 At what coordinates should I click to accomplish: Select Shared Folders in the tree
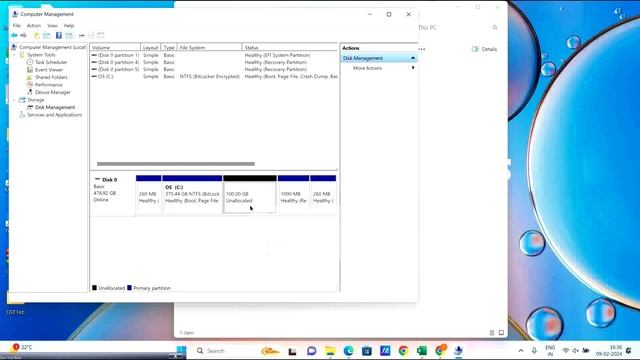coord(51,77)
